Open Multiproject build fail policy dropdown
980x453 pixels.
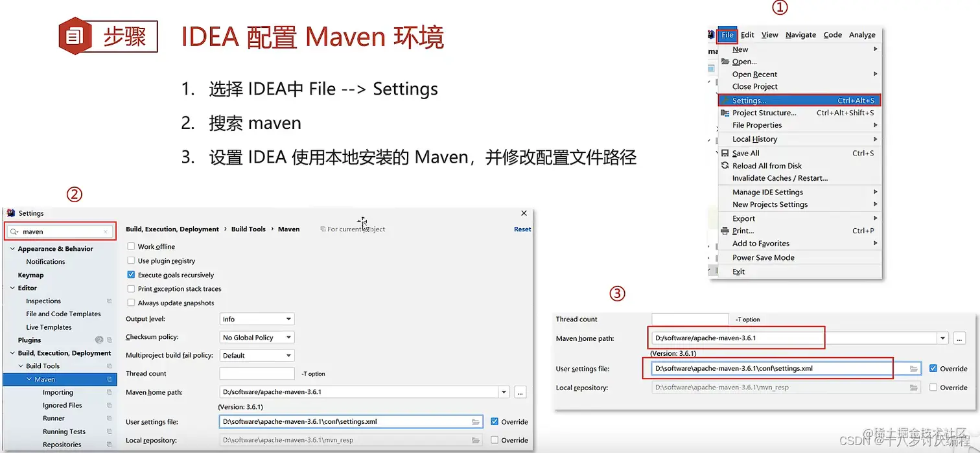(257, 356)
